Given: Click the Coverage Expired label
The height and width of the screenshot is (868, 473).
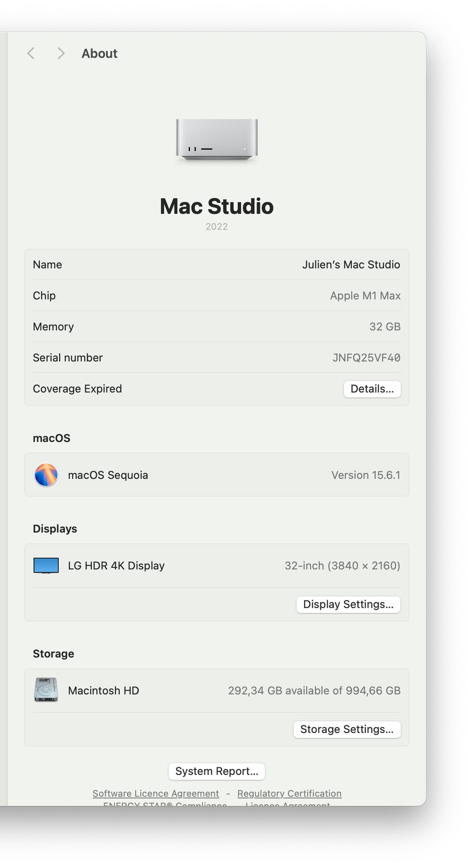Looking at the screenshot, I should tap(77, 389).
